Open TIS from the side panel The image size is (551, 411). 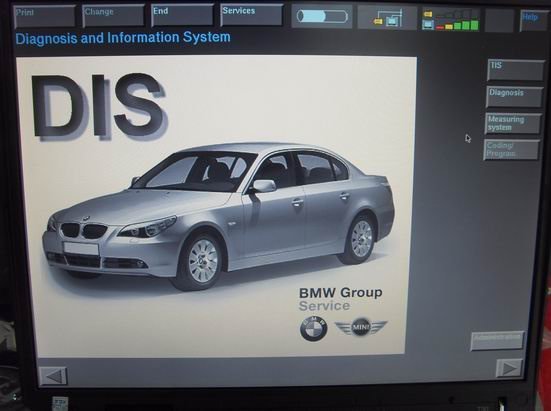[516, 70]
